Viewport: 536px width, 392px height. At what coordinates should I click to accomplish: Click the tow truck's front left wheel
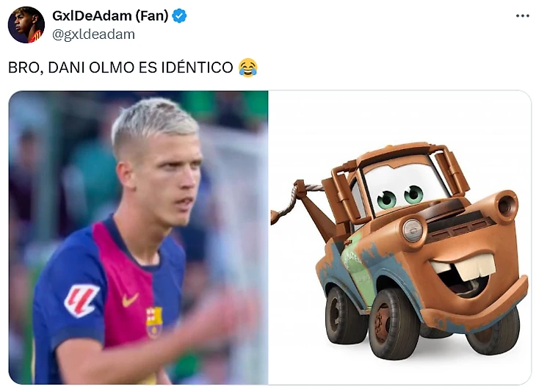pyautogui.click(x=393, y=323)
